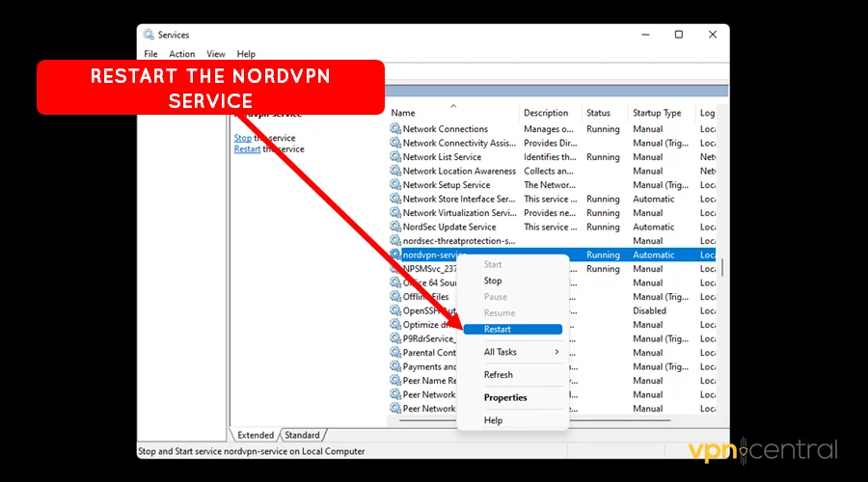This screenshot has height=482, width=868.
Task: Click the Restart the service link
Action: [247, 148]
